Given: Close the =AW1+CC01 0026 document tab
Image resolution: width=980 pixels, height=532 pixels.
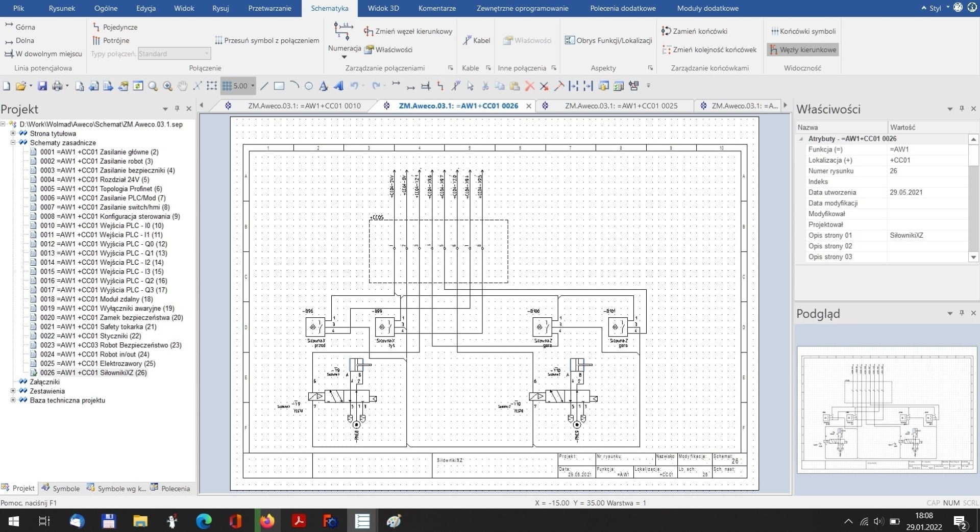Looking at the screenshot, I should click(x=529, y=106).
